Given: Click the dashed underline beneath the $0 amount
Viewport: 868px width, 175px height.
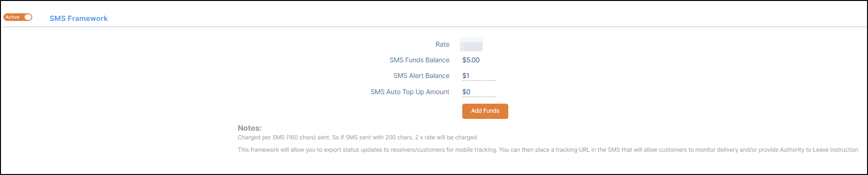Looking at the screenshot, I should [x=479, y=97].
